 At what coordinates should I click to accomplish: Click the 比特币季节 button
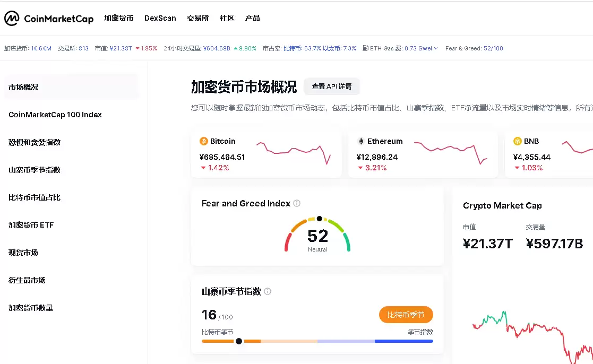click(406, 314)
